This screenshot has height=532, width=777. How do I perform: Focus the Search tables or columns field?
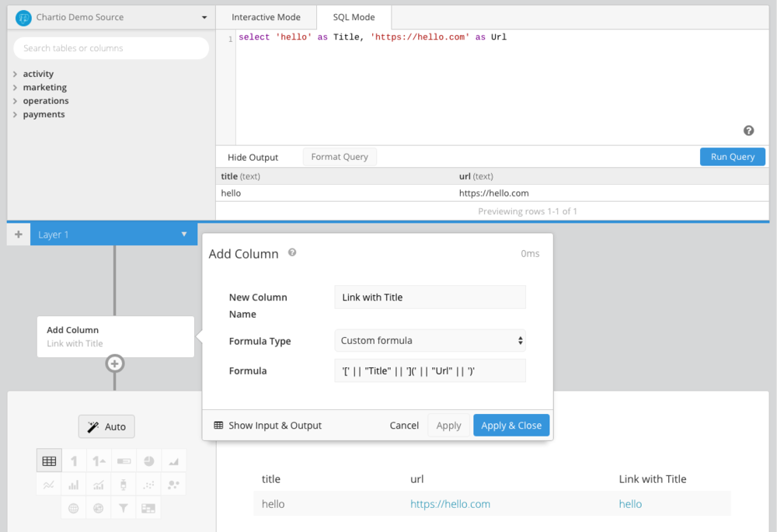(111, 48)
